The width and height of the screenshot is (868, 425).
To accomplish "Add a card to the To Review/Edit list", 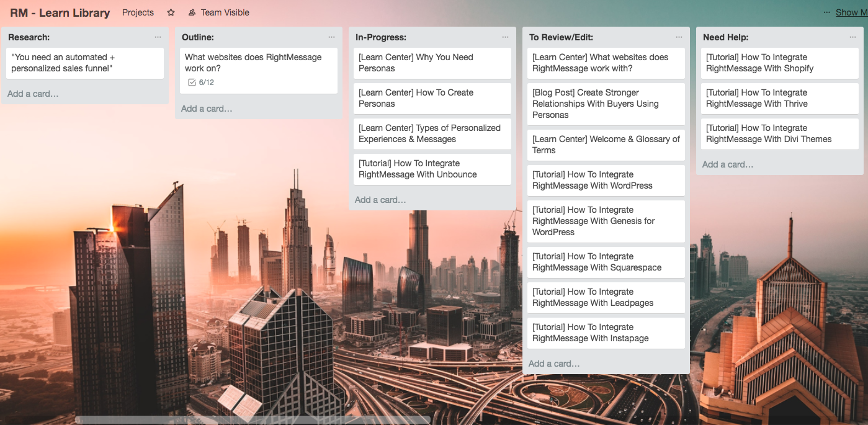I will [x=554, y=364].
